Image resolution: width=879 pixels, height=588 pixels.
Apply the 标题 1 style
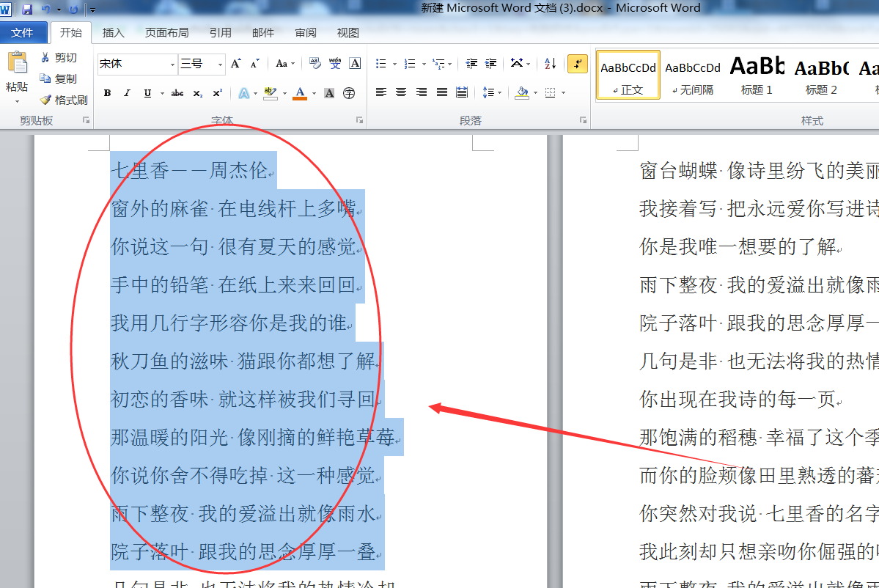point(757,75)
